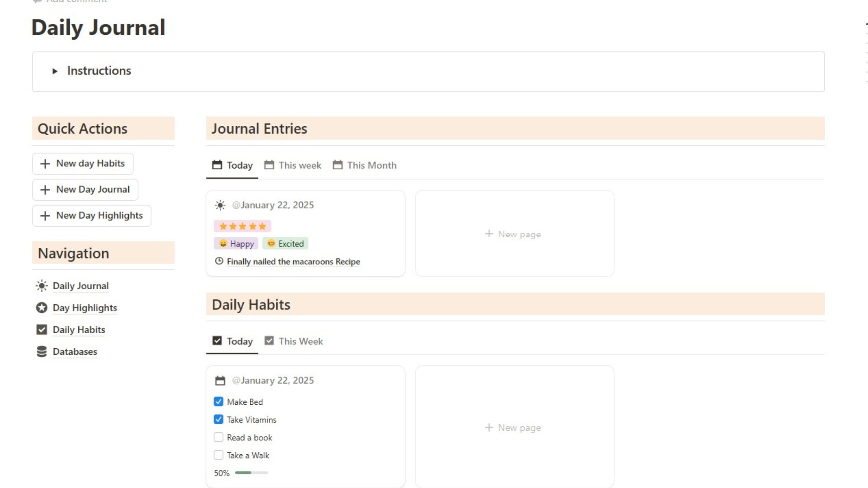868x488 pixels.
Task: Click the plus icon in New Day Journal button
Action: point(45,190)
